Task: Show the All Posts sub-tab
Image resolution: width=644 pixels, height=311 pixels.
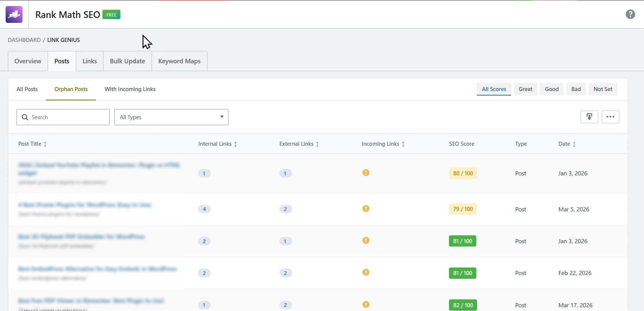Action: pos(27,89)
